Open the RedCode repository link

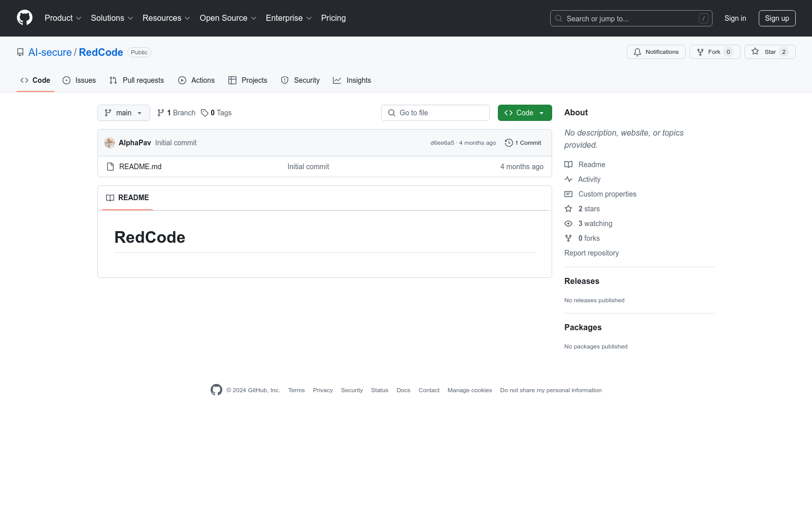[101, 52]
